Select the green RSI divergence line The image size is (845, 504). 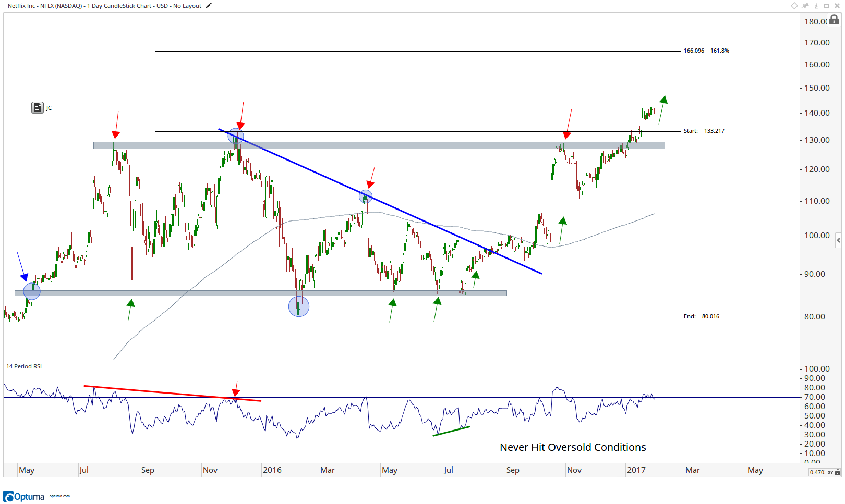pos(451,431)
